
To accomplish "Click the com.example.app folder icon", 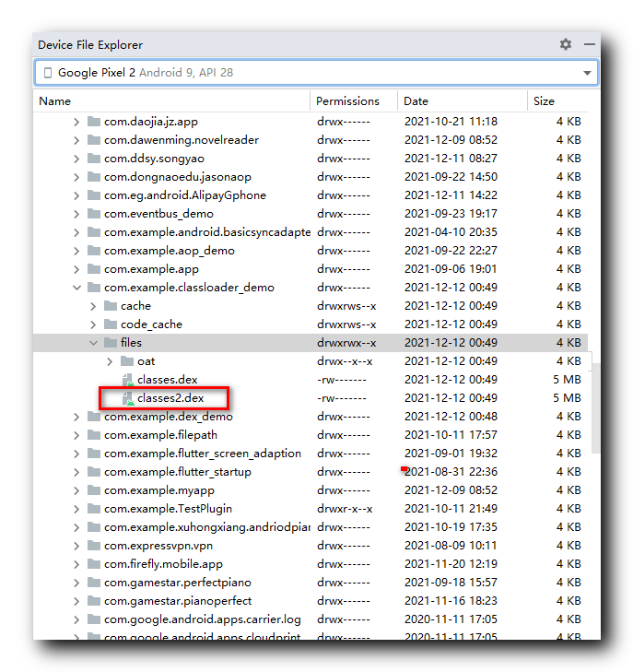I will [94, 269].
